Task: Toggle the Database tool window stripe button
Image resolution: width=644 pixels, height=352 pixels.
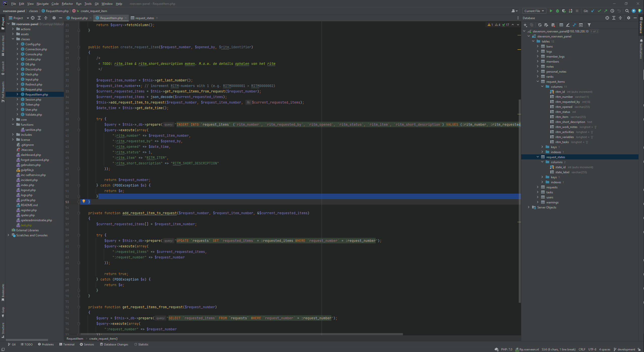Action: click(x=641, y=25)
